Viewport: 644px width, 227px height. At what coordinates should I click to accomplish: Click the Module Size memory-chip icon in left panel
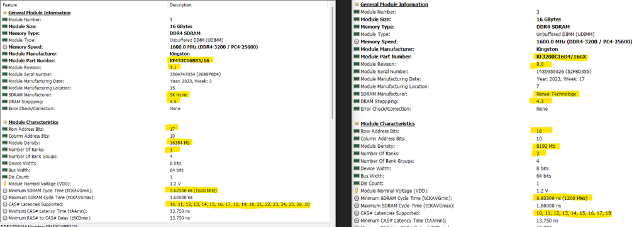click(x=5, y=26)
